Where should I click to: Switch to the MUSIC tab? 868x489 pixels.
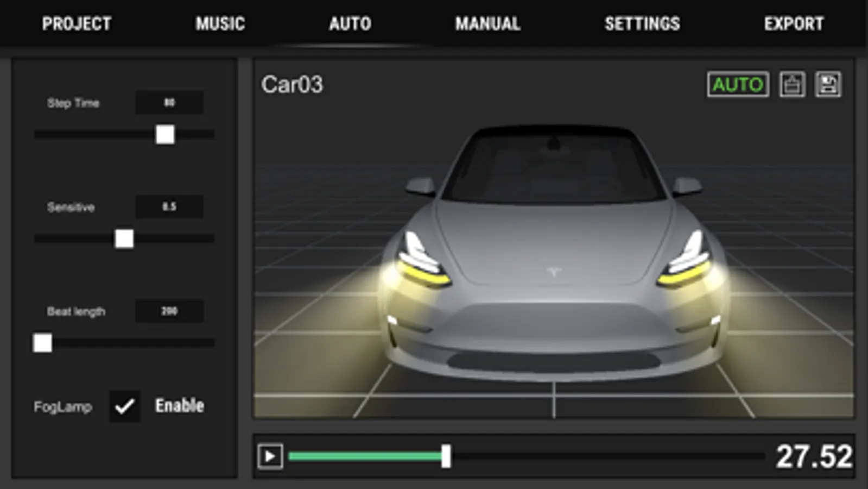(x=220, y=23)
